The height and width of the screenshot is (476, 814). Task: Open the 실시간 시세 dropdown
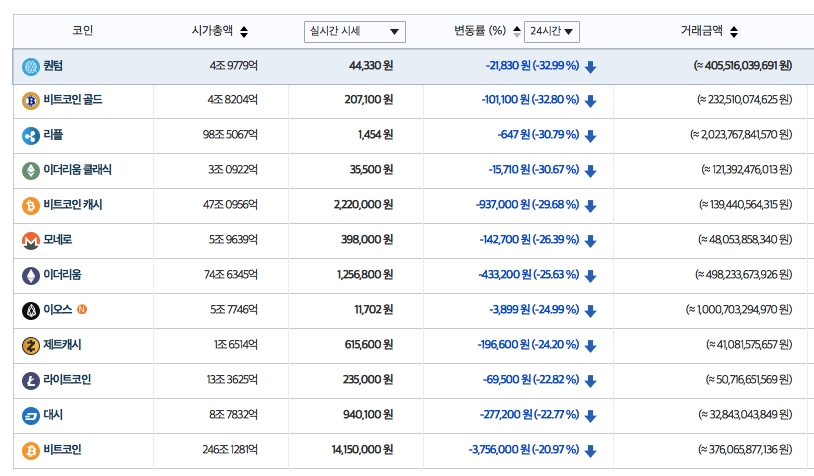pos(355,32)
